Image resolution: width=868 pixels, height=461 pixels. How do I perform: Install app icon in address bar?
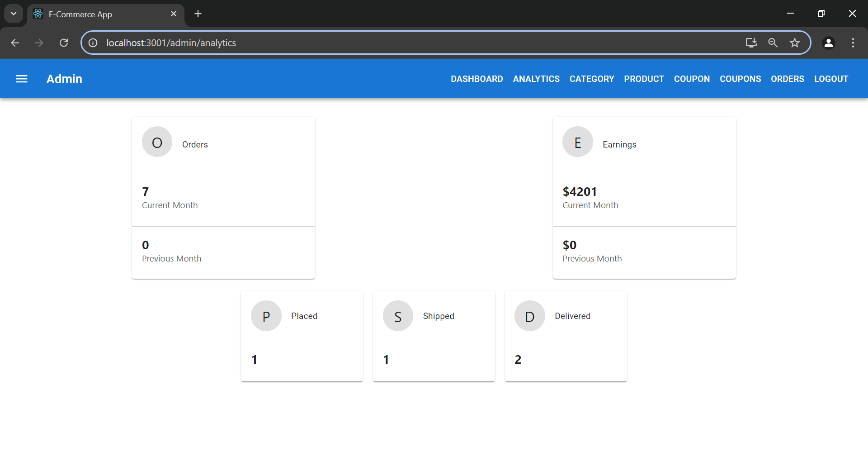(751, 43)
